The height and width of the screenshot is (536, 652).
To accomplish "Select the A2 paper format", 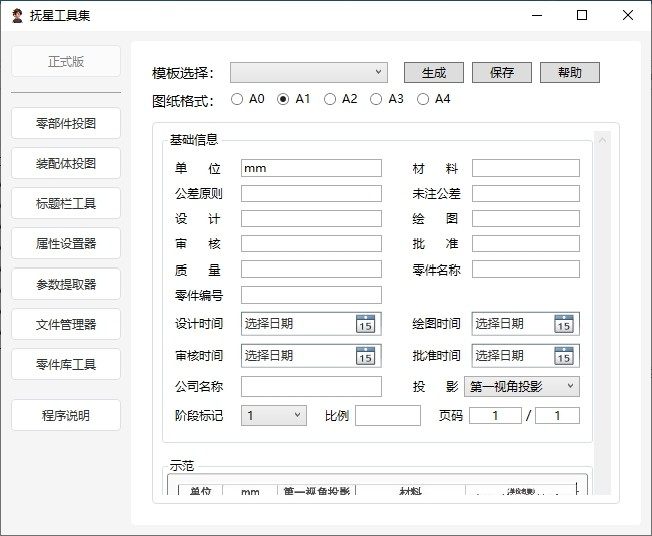I will click(329, 99).
